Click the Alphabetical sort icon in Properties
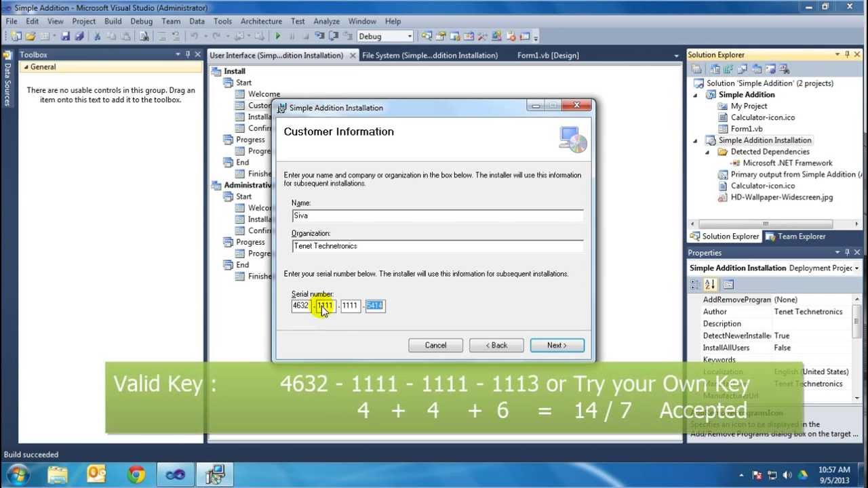This screenshot has width=868, height=488. (710, 285)
